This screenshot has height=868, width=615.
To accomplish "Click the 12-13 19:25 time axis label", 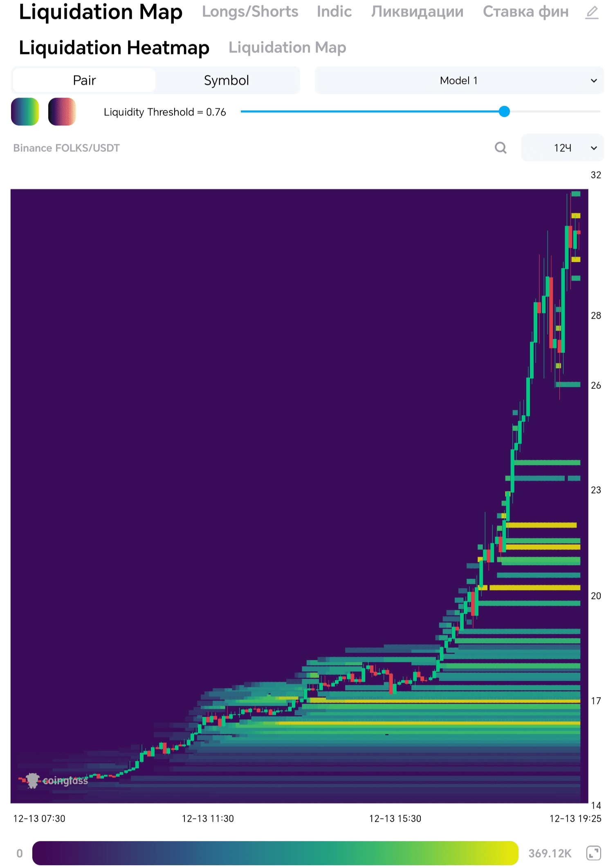I will pyautogui.click(x=575, y=819).
